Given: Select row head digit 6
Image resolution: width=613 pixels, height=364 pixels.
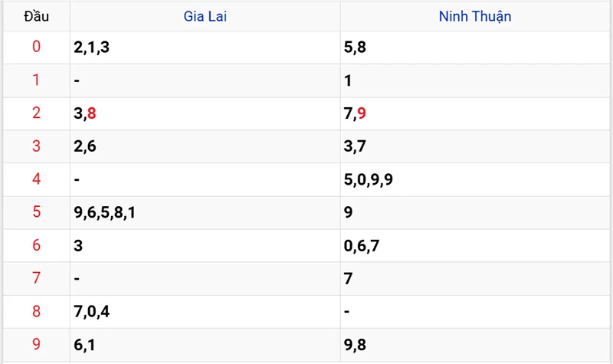Looking at the screenshot, I should coord(36,245).
